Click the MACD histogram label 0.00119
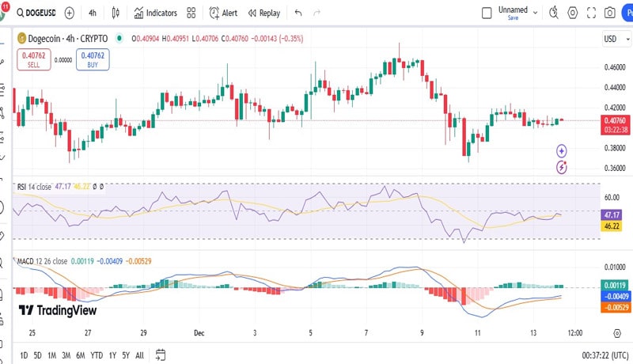Image resolution: width=633 pixels, height=364 pixels. (616, 285)
